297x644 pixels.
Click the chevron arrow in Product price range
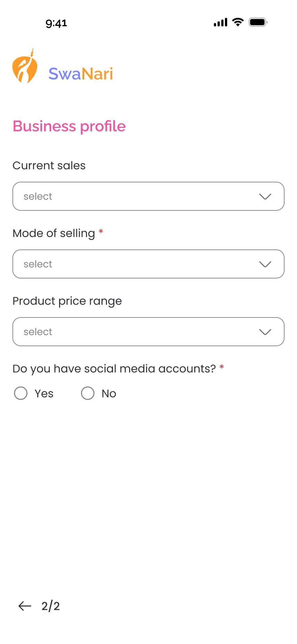[265, 332]
